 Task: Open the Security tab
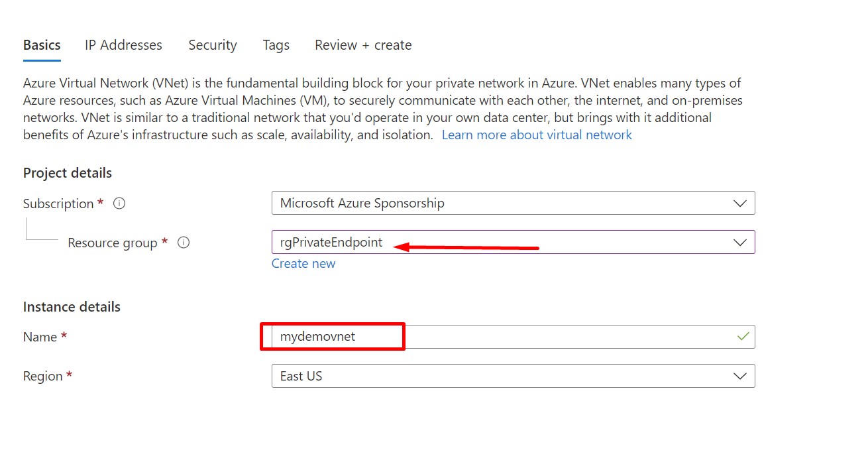point(212,45)
